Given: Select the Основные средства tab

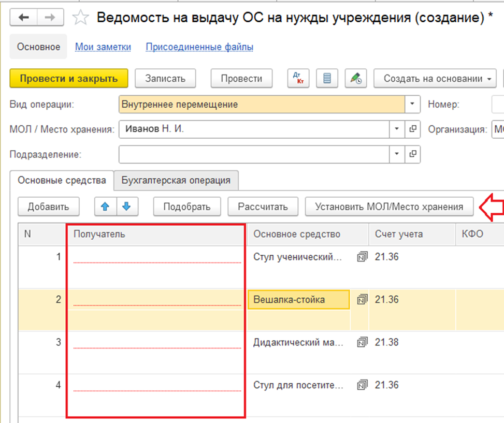Looking at the screenshot, I should click(62, 180).
